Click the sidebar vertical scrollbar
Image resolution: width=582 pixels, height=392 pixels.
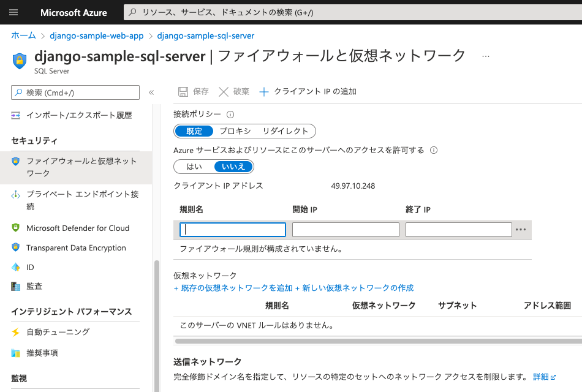pyautogui.click(x=157, y=326)
